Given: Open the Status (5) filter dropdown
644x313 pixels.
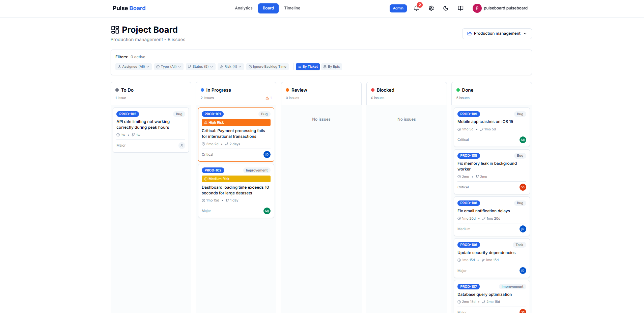Looking at the screenshot, I should pos(200,66).
